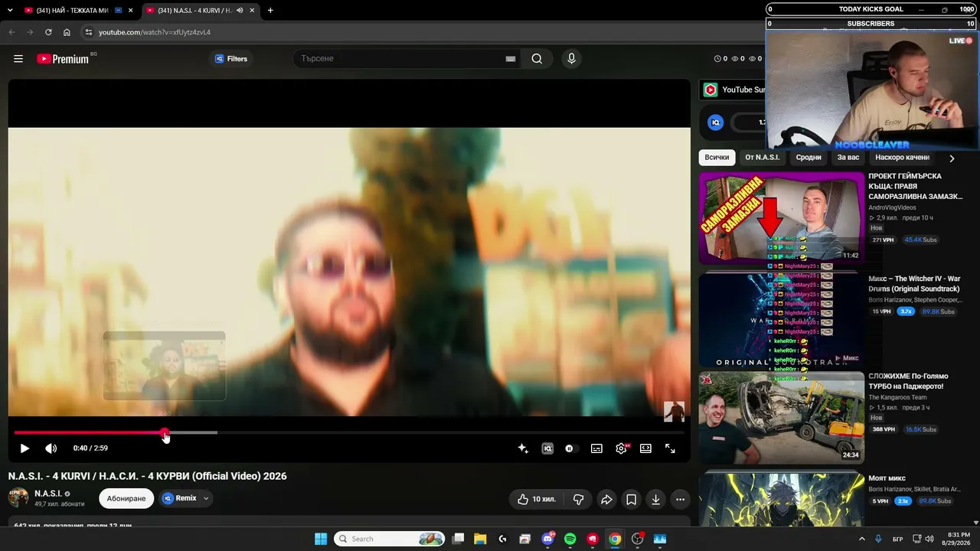Enter fullscreen mode
This screenshot has width=980, height=551.
click(x=670, y=448)
